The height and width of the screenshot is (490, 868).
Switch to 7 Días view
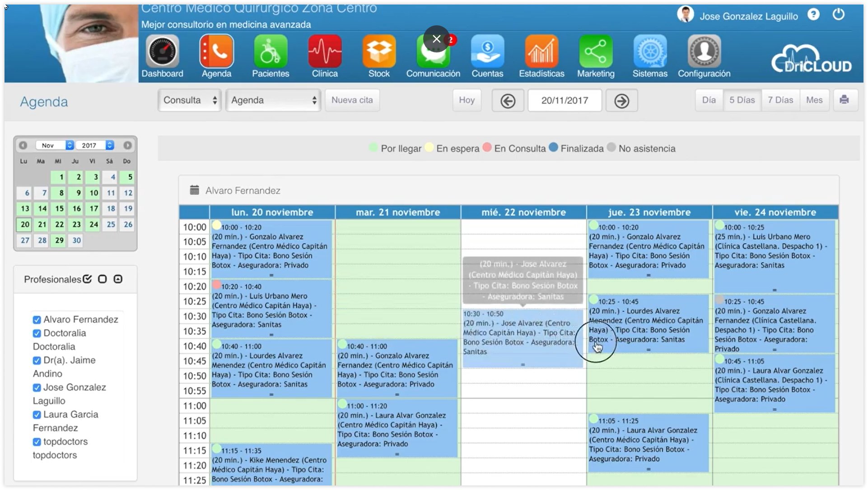click(780, 100)
